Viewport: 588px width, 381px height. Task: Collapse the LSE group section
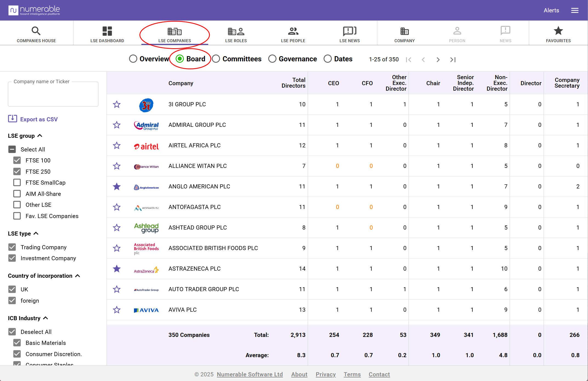click(40, 136)
